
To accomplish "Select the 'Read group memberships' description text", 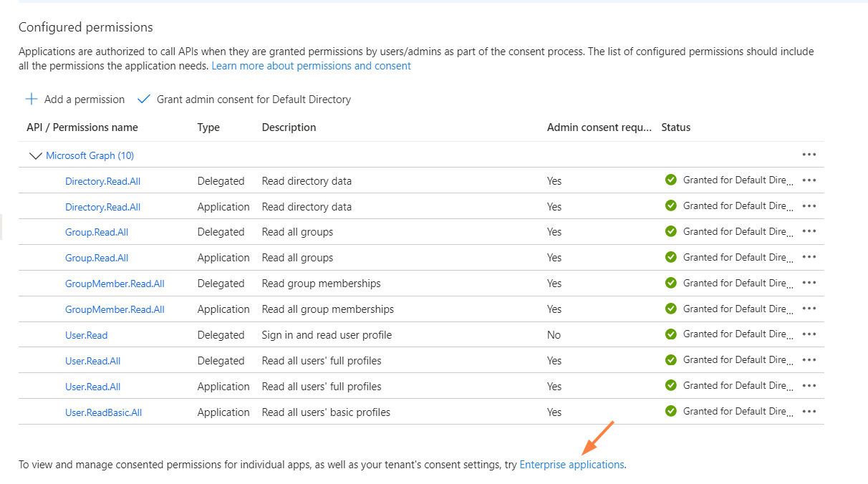I will (322, 284).
